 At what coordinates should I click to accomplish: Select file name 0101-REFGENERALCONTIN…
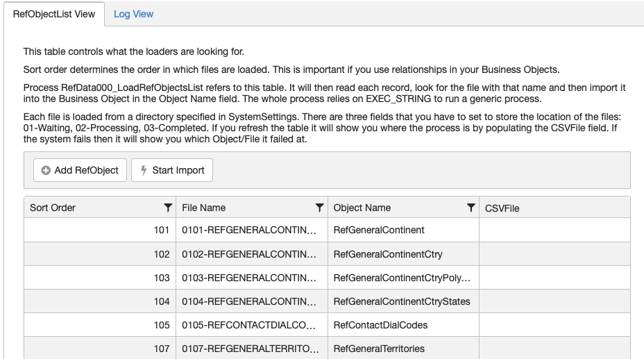pos(252,230)
